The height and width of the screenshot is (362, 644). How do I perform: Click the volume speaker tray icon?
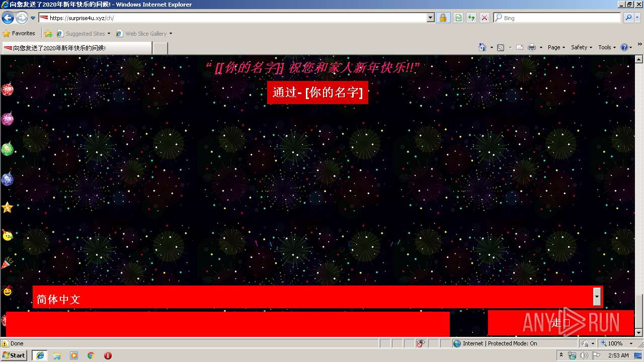click(x=584, y=355)
